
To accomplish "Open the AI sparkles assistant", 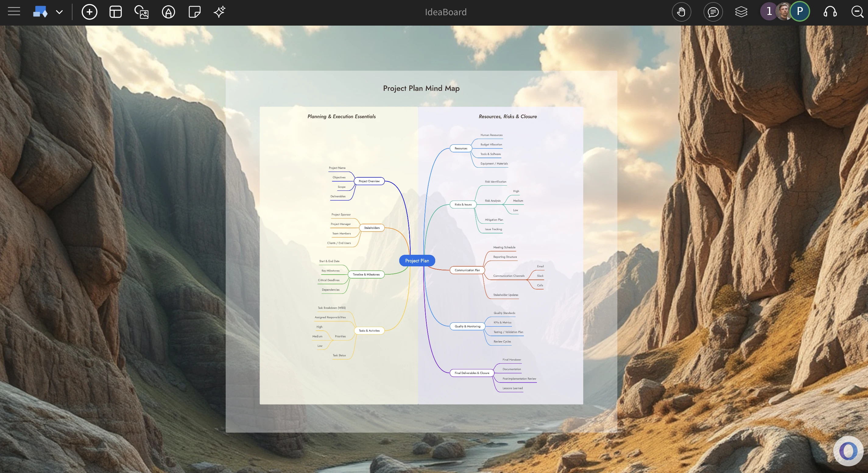I will click(219, 12).
